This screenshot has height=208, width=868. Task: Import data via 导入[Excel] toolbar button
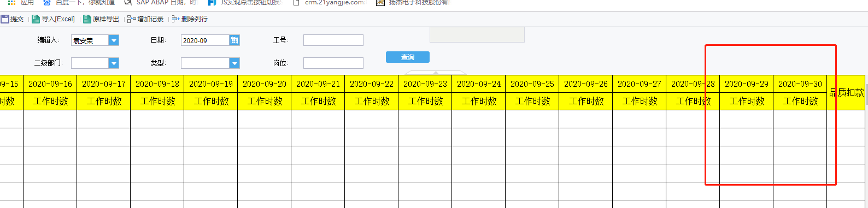54,19
